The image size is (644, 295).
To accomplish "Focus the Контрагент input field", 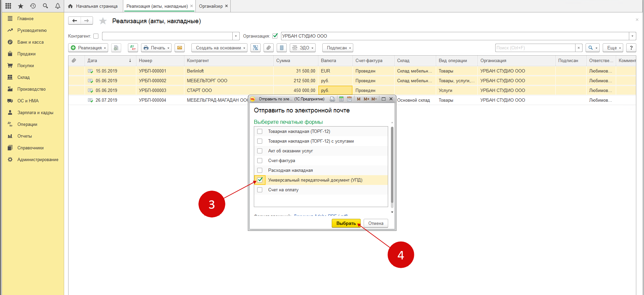I will click(x=167, y=36).
